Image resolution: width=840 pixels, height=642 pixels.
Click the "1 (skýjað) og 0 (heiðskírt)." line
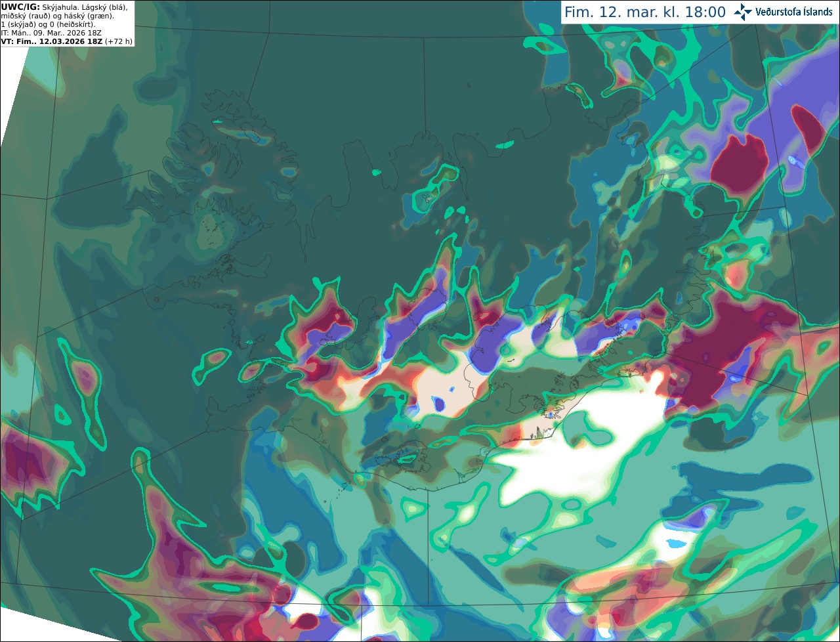coord(48,24)
